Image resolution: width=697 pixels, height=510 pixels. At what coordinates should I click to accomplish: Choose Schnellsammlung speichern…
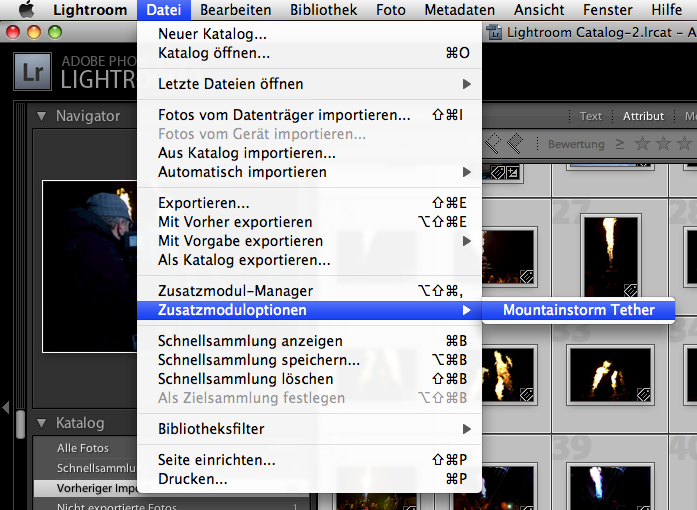(309, 360)
